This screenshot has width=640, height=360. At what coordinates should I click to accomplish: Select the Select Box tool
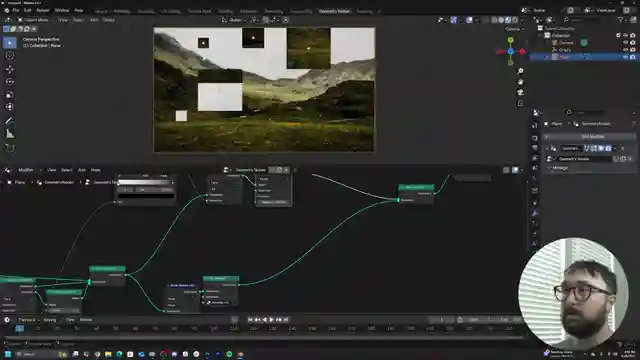10,42
